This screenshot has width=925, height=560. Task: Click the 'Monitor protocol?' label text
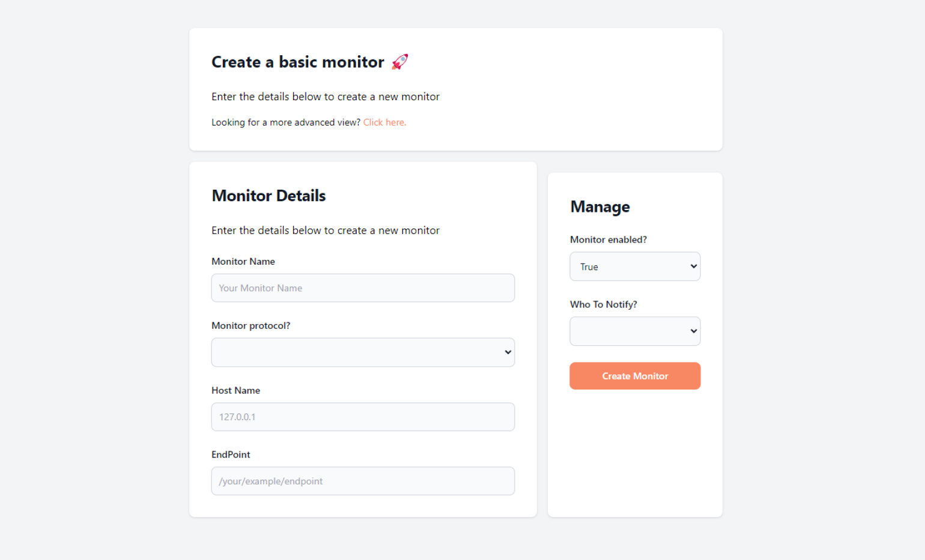tap(250, 326)
